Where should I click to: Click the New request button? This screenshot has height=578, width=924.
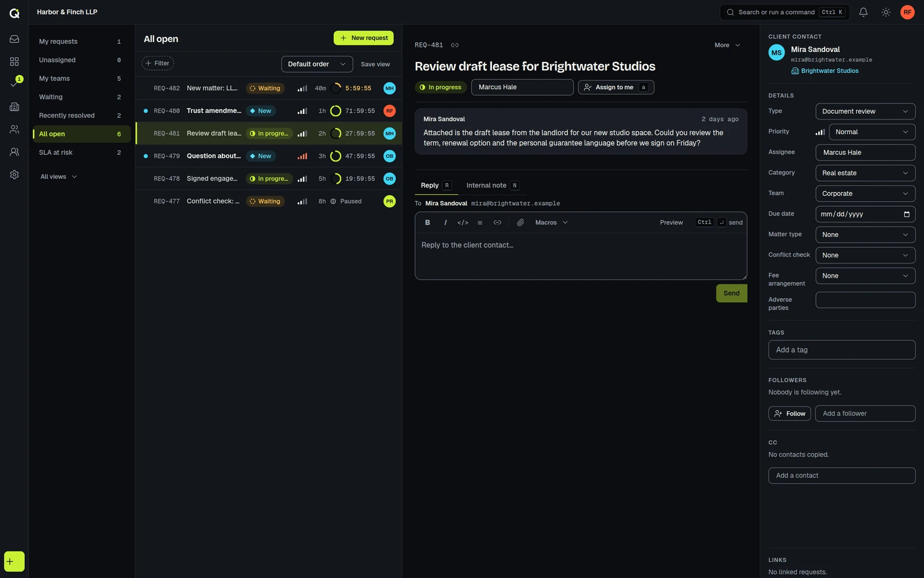point(364,38)
